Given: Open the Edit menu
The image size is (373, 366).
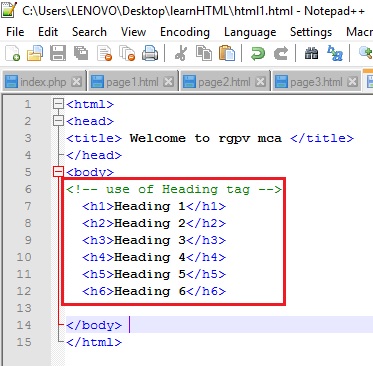Looking at the screenshot, I should point(48,32).
